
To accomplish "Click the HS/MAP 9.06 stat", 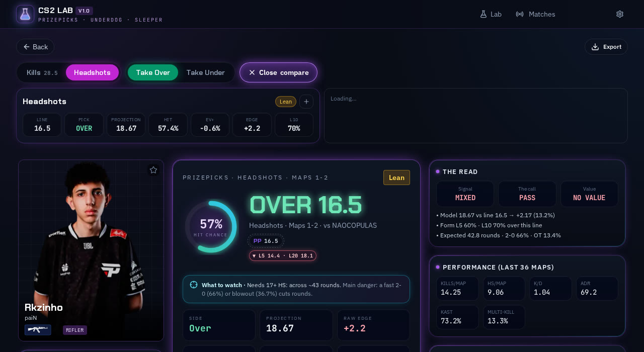I will pyautogui.click(x=504, y=289).
